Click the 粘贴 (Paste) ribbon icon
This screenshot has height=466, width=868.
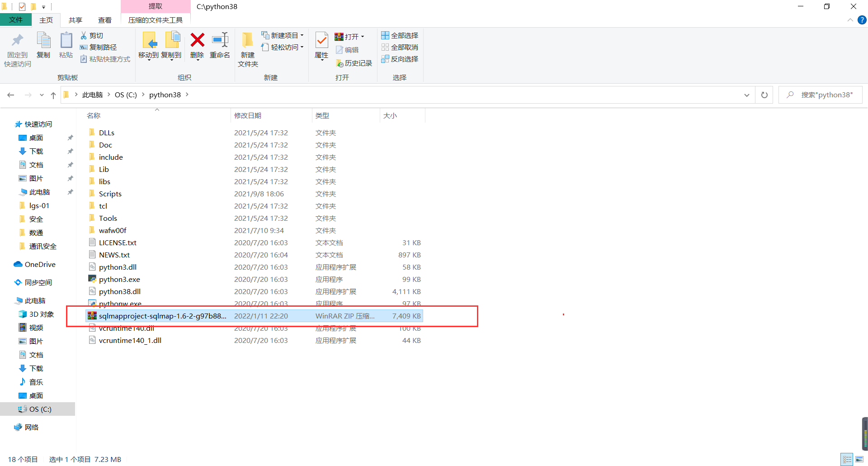[66, 47]
